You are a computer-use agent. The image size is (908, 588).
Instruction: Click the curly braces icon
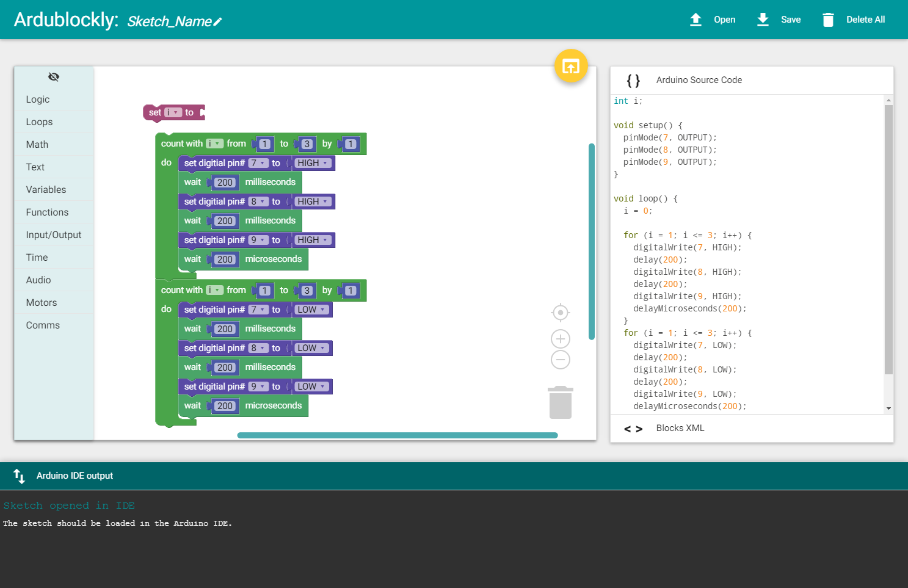pyautogui.click(x=633, y=81)
